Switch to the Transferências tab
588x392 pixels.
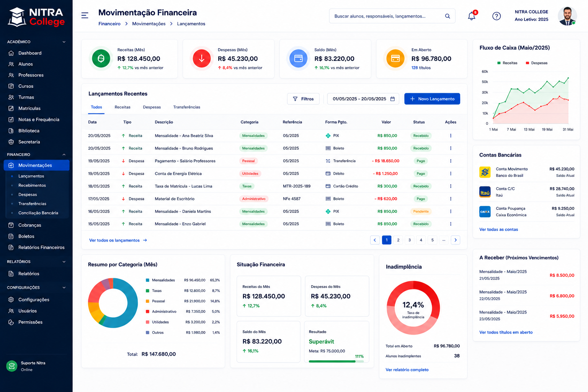(186, 107)
